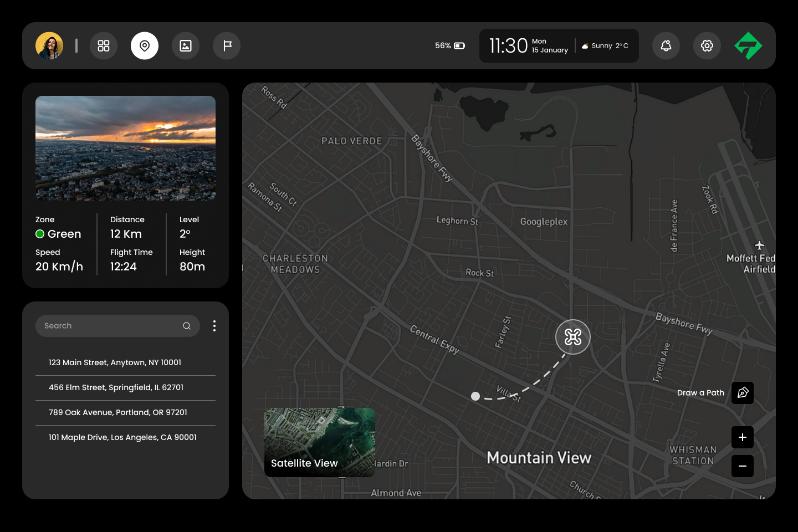Open notifications bell
798x532 pixels.
click(666, 45)
